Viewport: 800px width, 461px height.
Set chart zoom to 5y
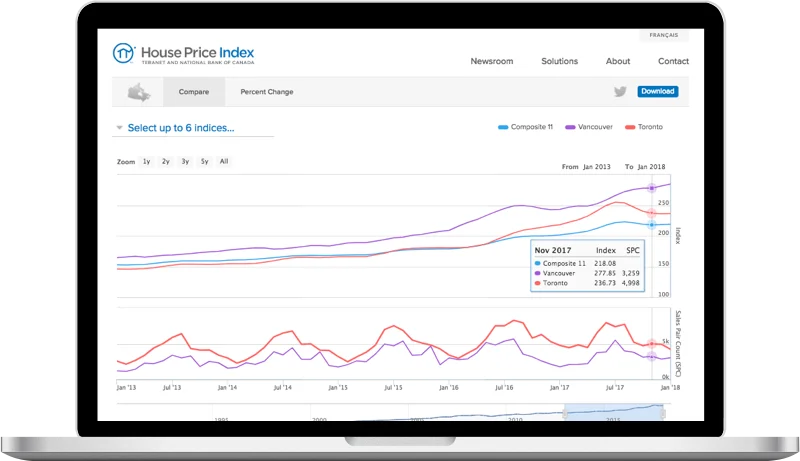click(x=204, y=161)
